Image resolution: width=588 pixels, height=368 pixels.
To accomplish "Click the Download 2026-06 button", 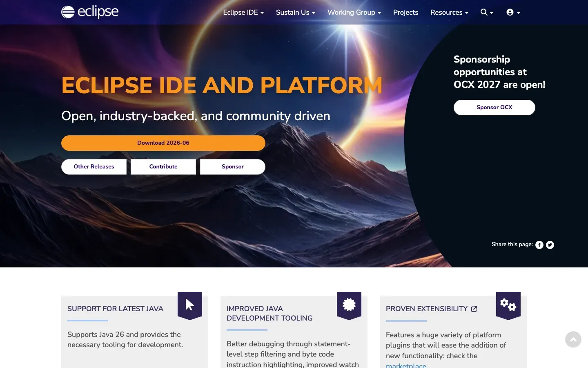I will tap(163, 143).
